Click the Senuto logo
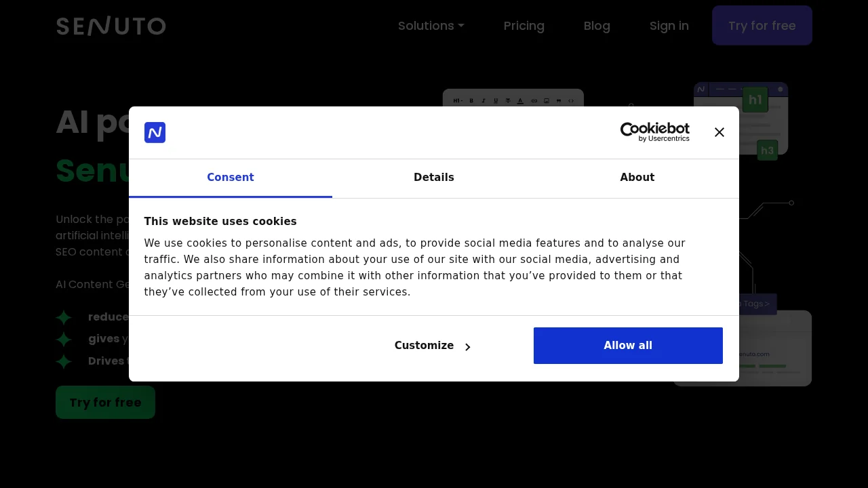Viewport: 868px width, 488px height. click(x=111, y=25)
